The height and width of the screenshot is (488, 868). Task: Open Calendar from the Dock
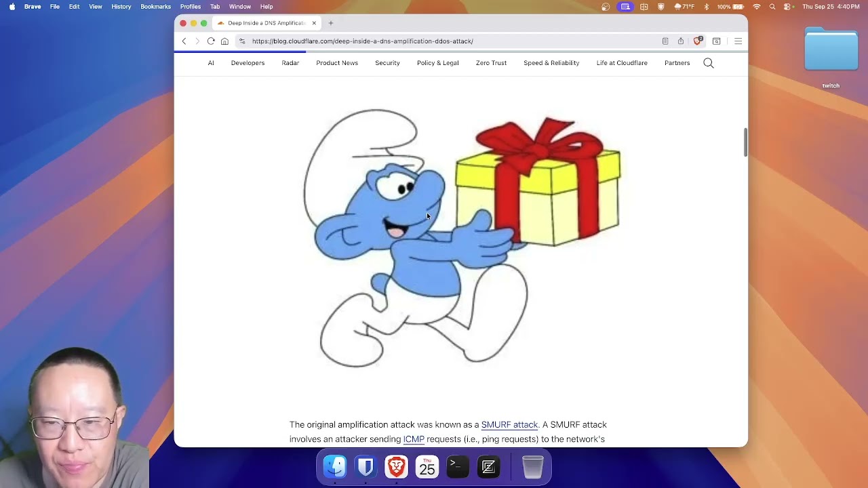click(x=427, y=466)
